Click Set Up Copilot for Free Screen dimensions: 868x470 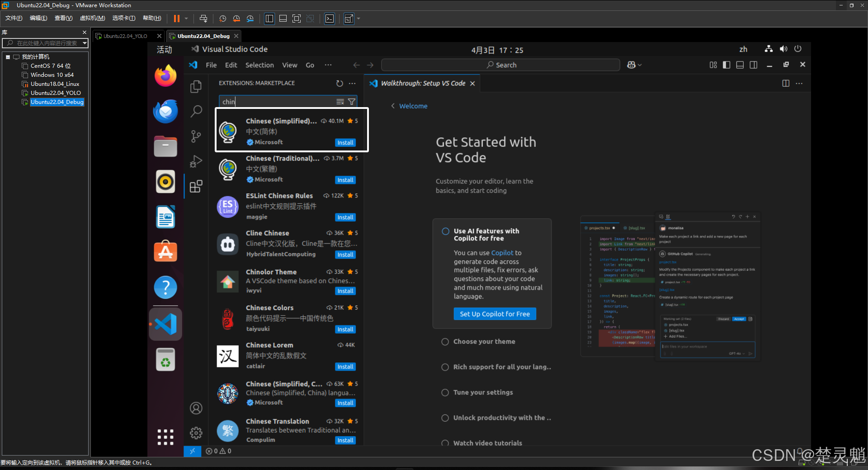click(x=495, y=314)
